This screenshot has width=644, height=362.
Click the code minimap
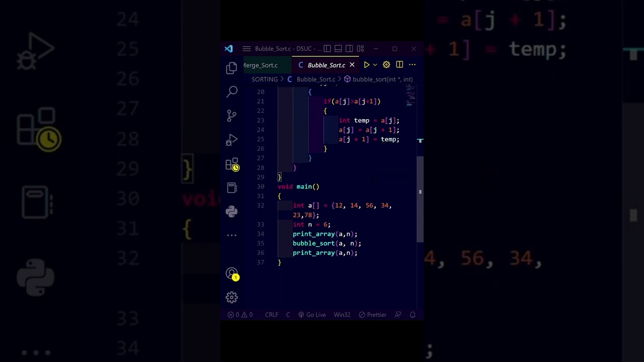point(410,95)
